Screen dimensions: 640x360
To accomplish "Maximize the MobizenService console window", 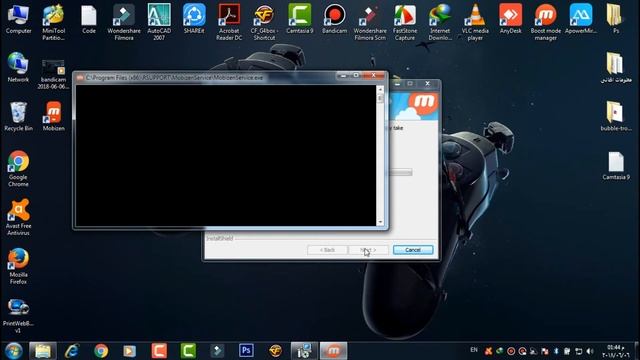I will pyautogui.click(x=356, y=76).
